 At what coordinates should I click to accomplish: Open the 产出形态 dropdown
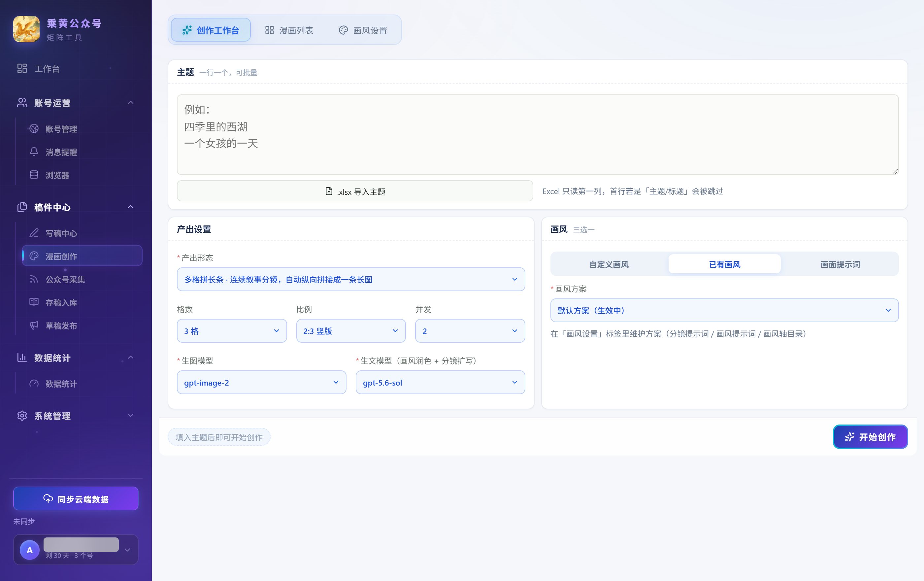click(x=351, y=279)
